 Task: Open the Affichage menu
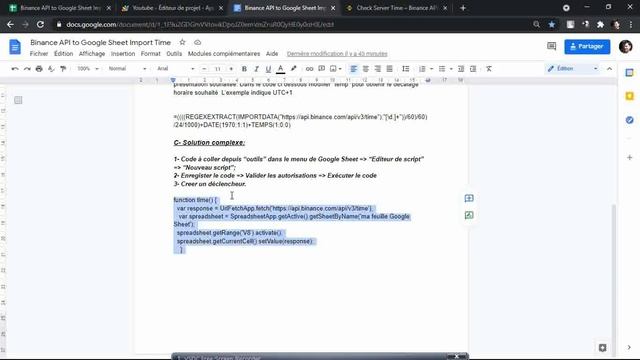92,53
